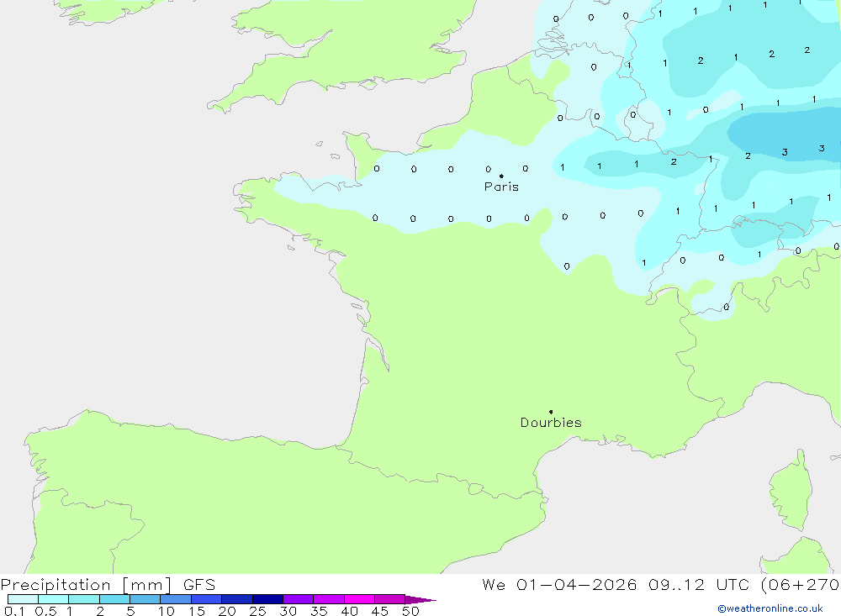841x616 pixels.
Task: Pick the legend swatch between 40 and 45
Action: point(359,599)
